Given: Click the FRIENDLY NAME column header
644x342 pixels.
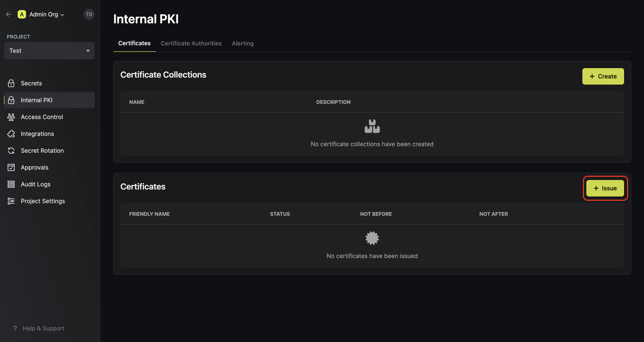Looking at the screenshot, I should (x=149, y=214).
